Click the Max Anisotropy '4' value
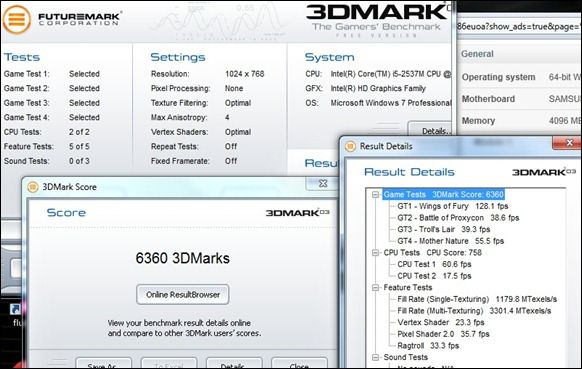Viewport: 582px width, 369px height. pos(227,117)
